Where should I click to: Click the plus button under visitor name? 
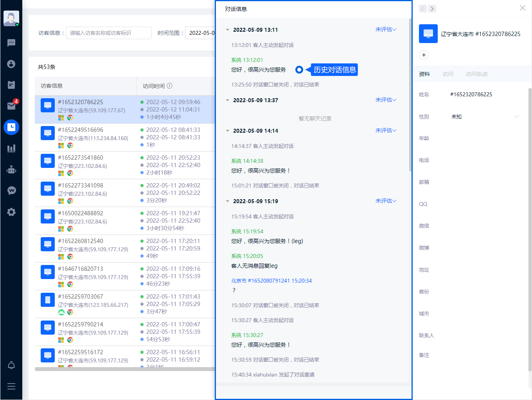pos(424,55)
